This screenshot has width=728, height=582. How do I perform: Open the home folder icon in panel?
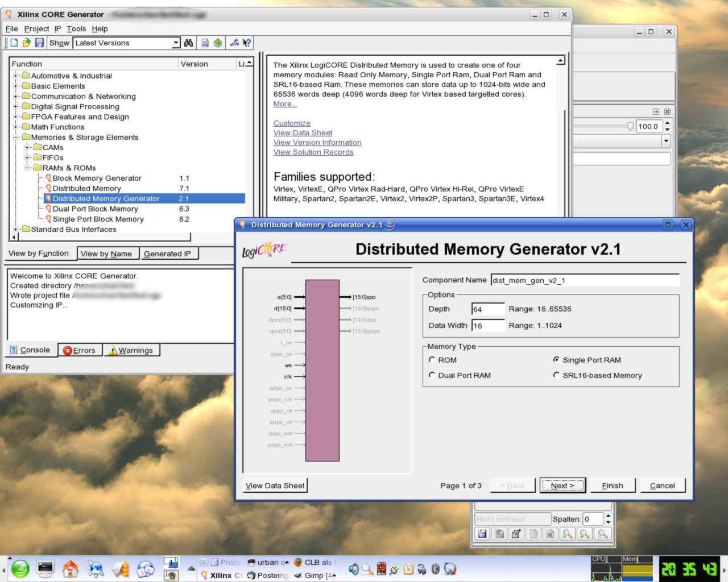pos(71,568)
